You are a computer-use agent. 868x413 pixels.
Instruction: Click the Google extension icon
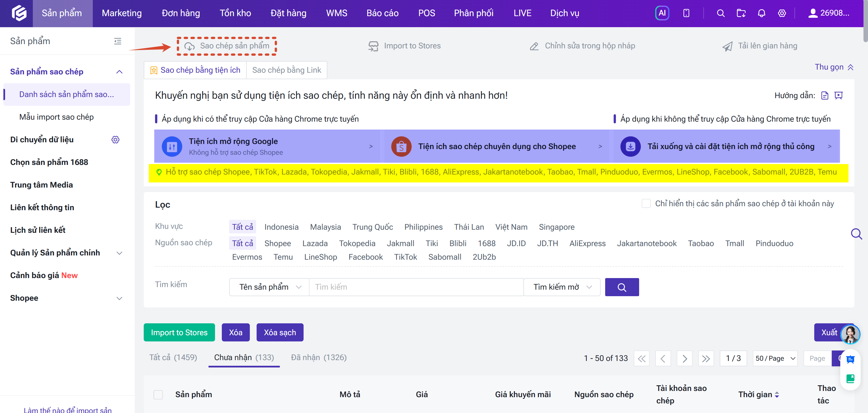[x=172, y=147]
